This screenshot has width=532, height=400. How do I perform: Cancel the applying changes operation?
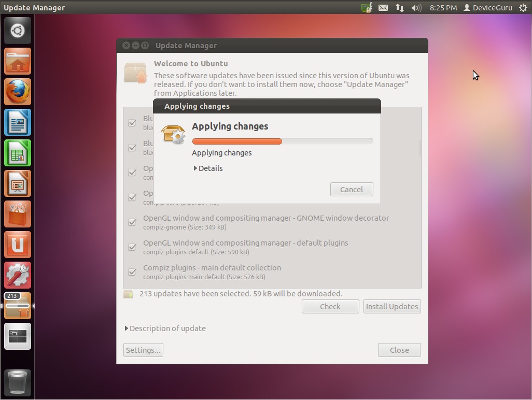tap(352, 190)
